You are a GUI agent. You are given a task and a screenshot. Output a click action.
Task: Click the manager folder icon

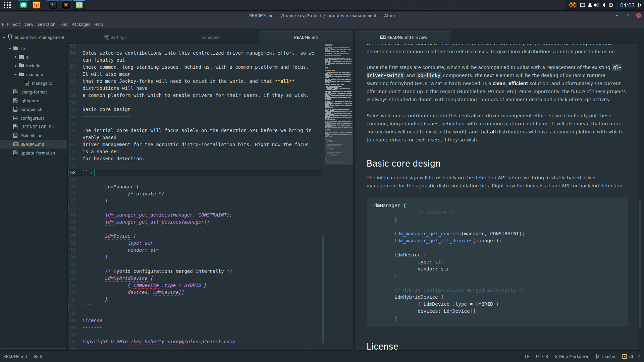(x=21, y=74)
